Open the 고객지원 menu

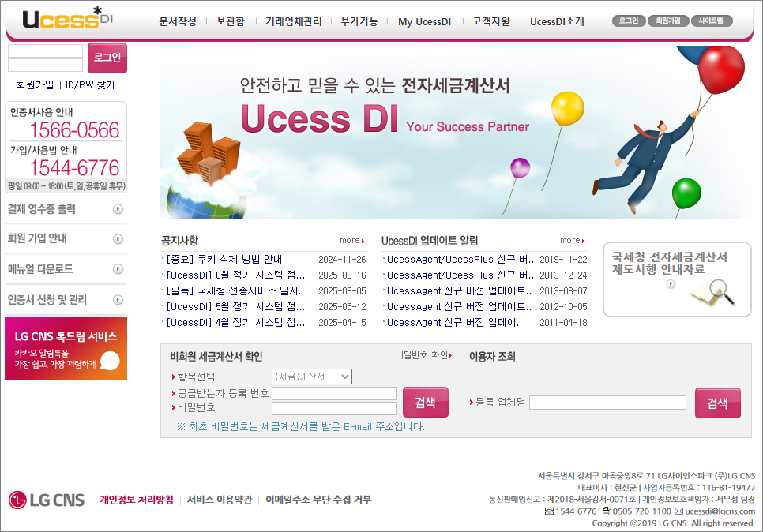491,21
